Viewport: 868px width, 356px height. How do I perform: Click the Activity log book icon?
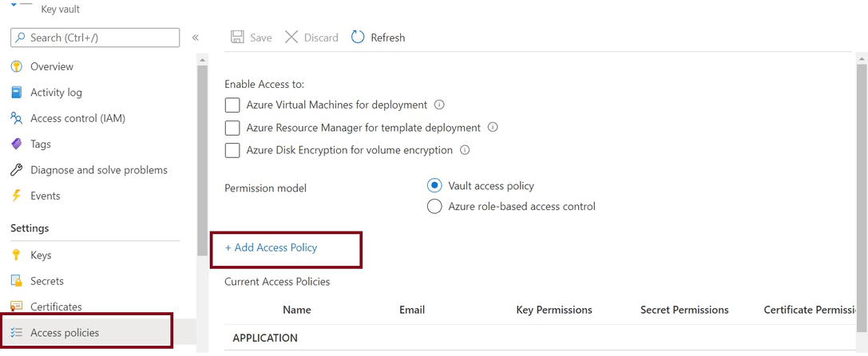click(17, 93)
